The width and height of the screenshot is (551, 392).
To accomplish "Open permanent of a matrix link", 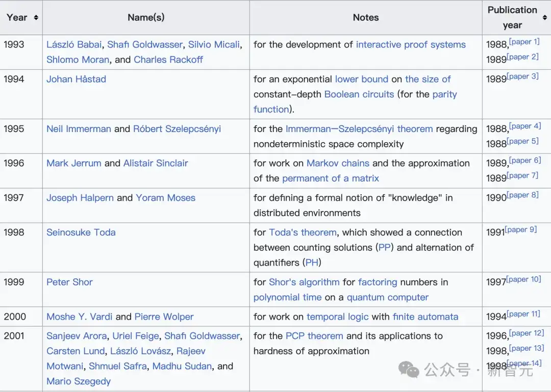I will pyautogui.click(x=330, y=178).
